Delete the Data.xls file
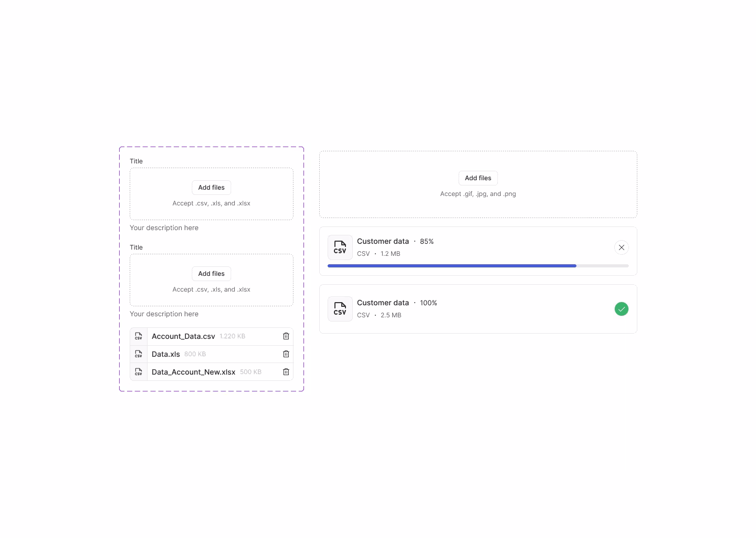The height and width of the screenshot is (538, 756). [286, 354]
